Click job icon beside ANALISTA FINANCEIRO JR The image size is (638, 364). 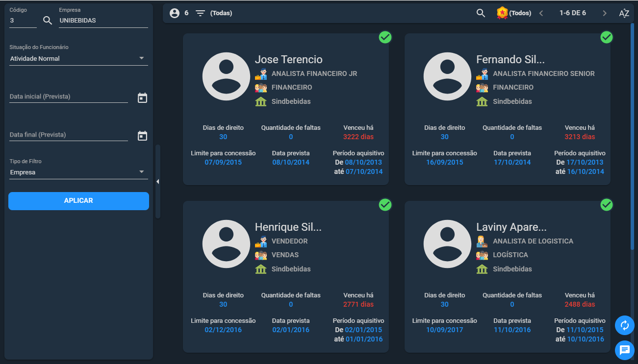coord(261,74)
